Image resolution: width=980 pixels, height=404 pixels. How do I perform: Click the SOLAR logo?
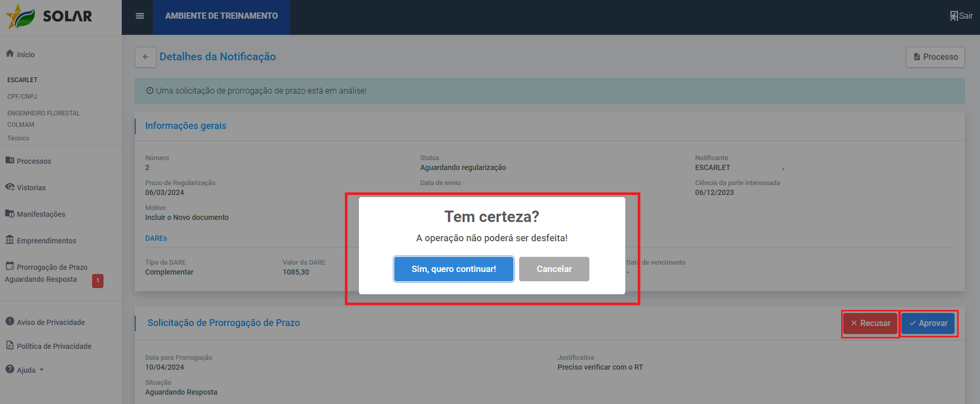tap(49, 16)
